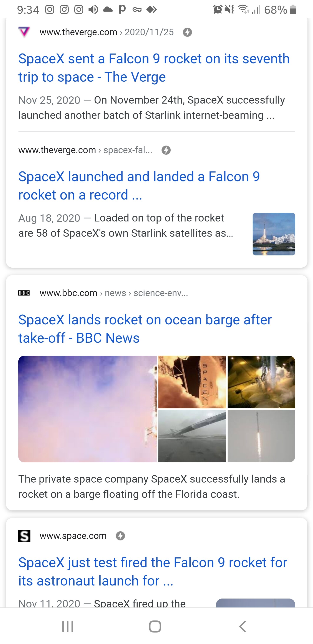Tap Android back navigation arrow
This screenshot has width=313, height=644.
243,627
